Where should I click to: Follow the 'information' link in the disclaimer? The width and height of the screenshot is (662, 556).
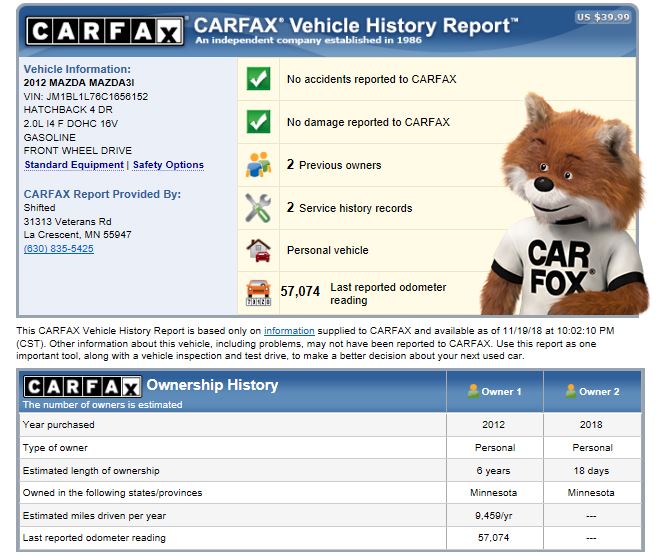point(289,331)
